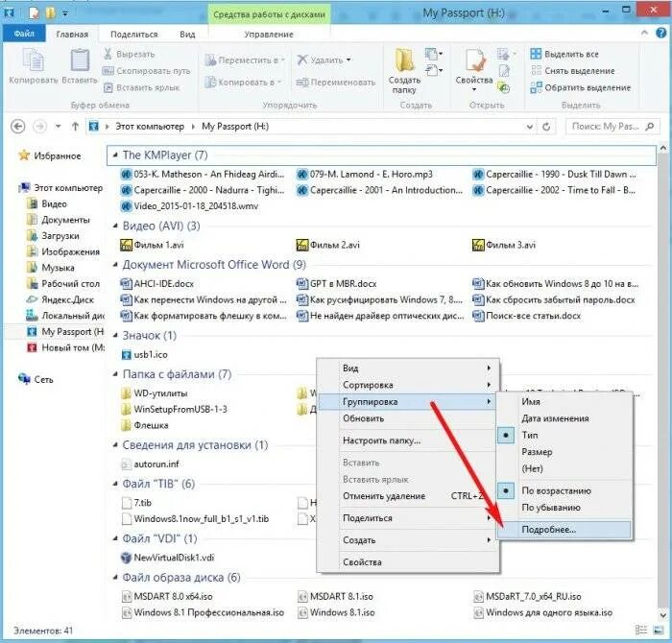Click the help question mark icon

(x=661, y=33)
